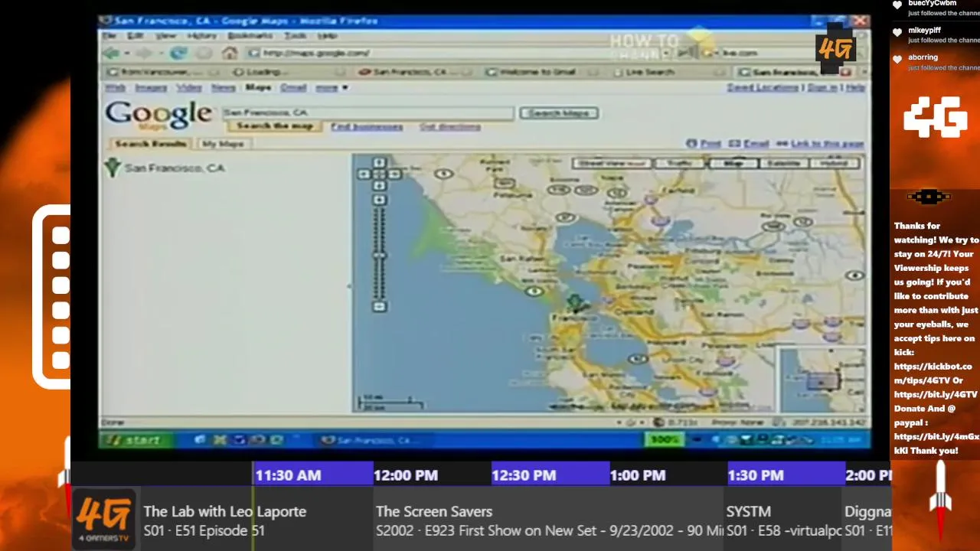The width and height of the screenshot is (980, 551).
Task: Zoom in with plus button on map
Action: tap(379, 201)
